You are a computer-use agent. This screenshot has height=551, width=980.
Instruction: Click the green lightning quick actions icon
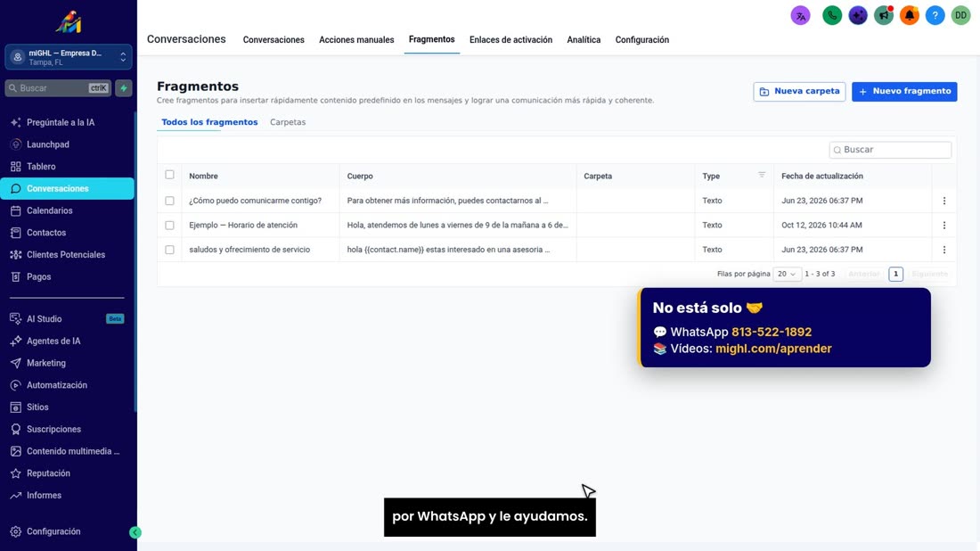[x=124, y=88]
